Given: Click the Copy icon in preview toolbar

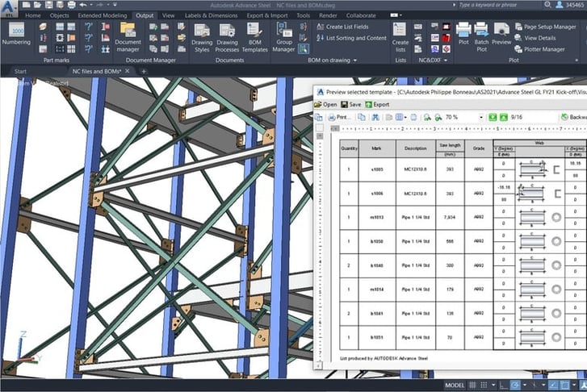Looking at the screenshot, I should tap(361, 117).
